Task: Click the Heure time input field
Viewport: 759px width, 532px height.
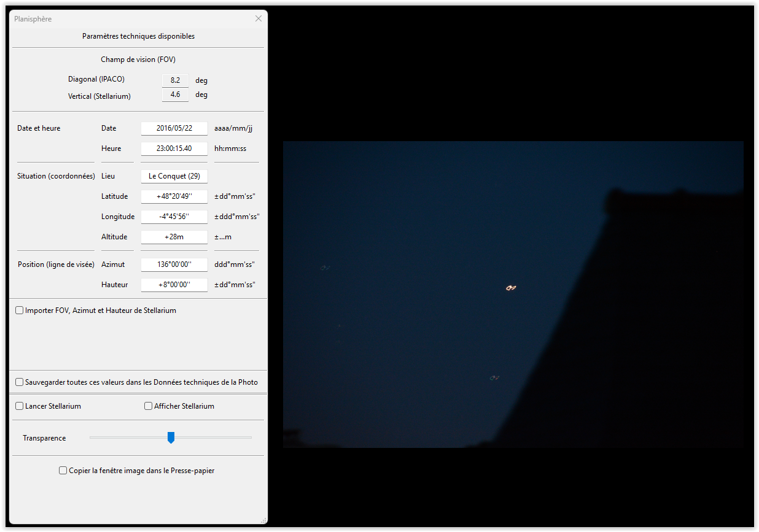Action: pyautogui.click(x=174, y=148)
